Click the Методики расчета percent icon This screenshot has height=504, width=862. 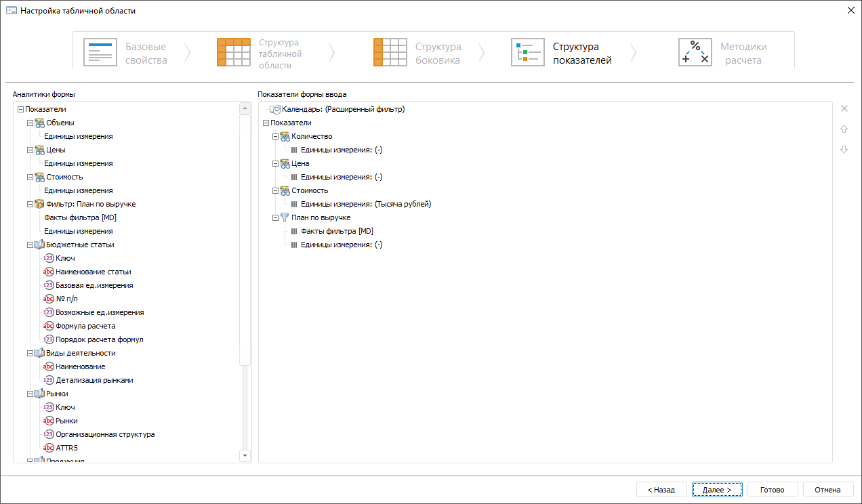pos(695,52)
